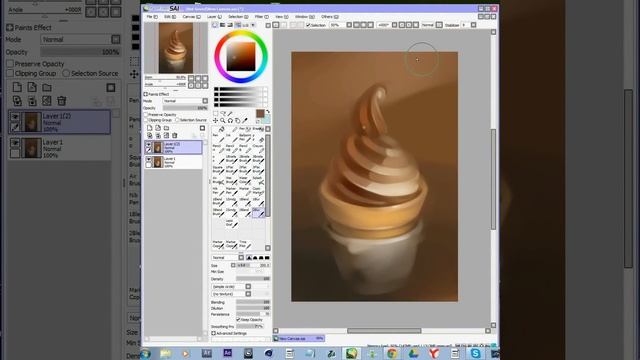Open the Stabilizer value dropdown
The height and width of the screenshot is (360, 640).
tap(473, 25)
